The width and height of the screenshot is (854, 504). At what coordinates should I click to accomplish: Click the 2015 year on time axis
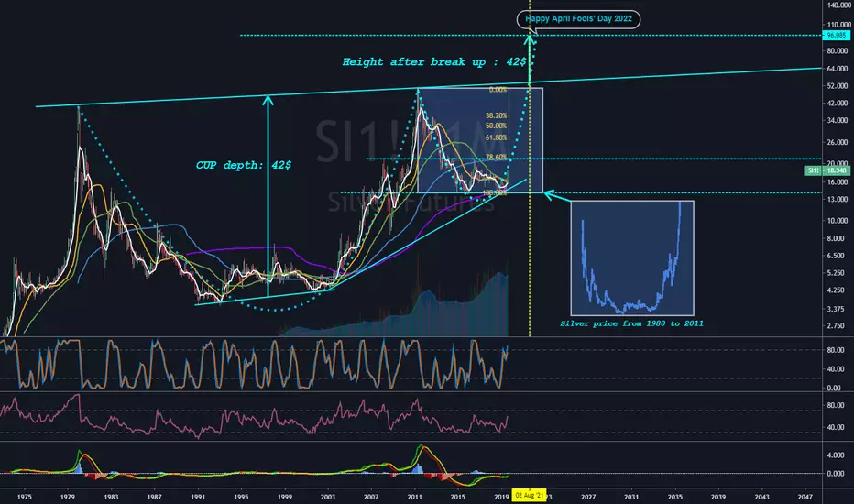(458, 497)
